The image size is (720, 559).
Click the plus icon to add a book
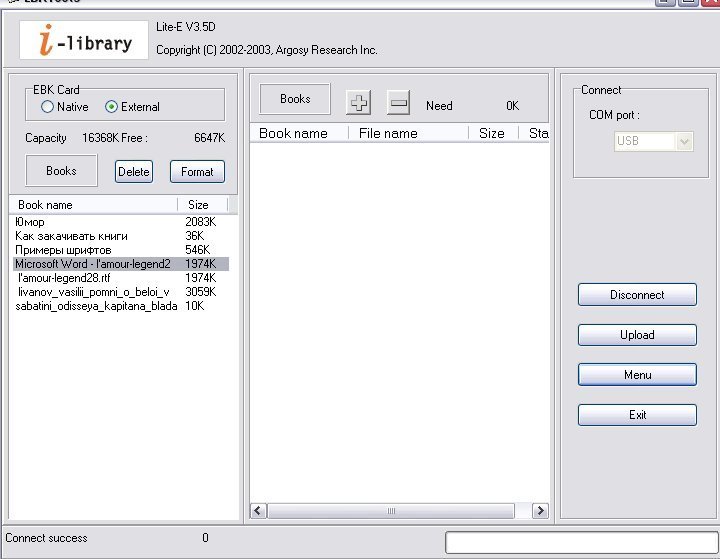click(x=358, y=102)
